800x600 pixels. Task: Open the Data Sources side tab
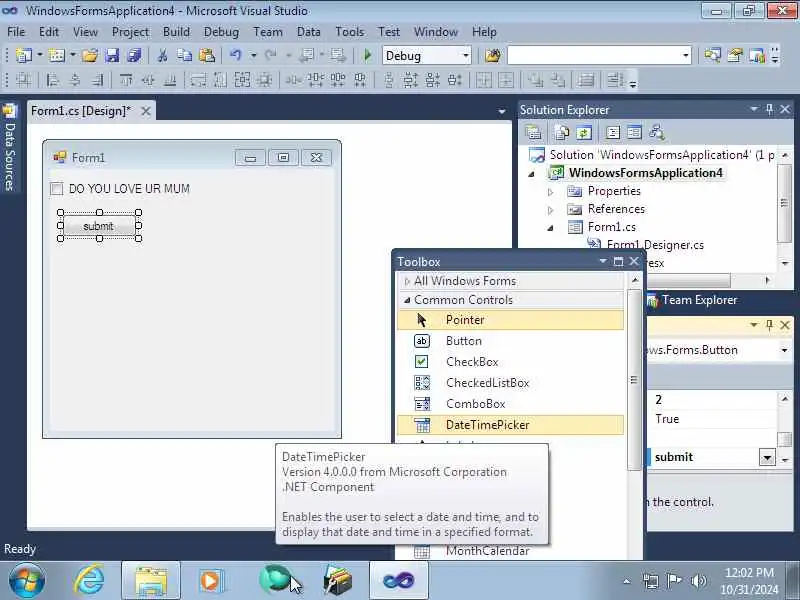click(10, 148)
